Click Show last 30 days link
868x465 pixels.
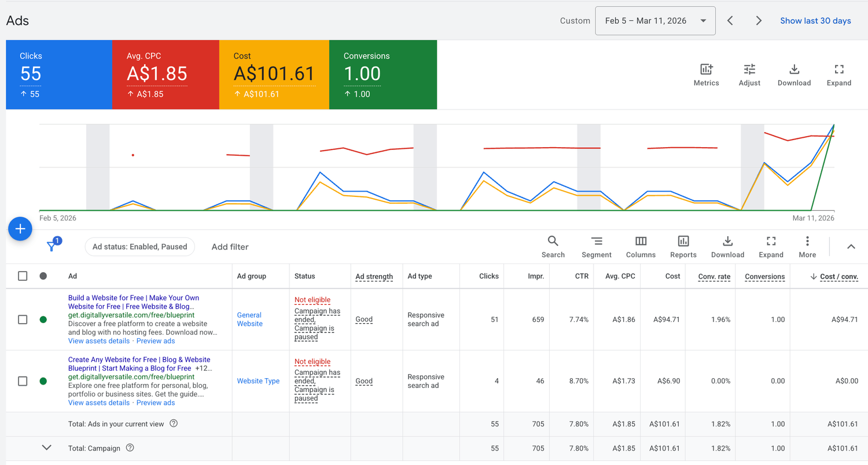coord(815,21)
